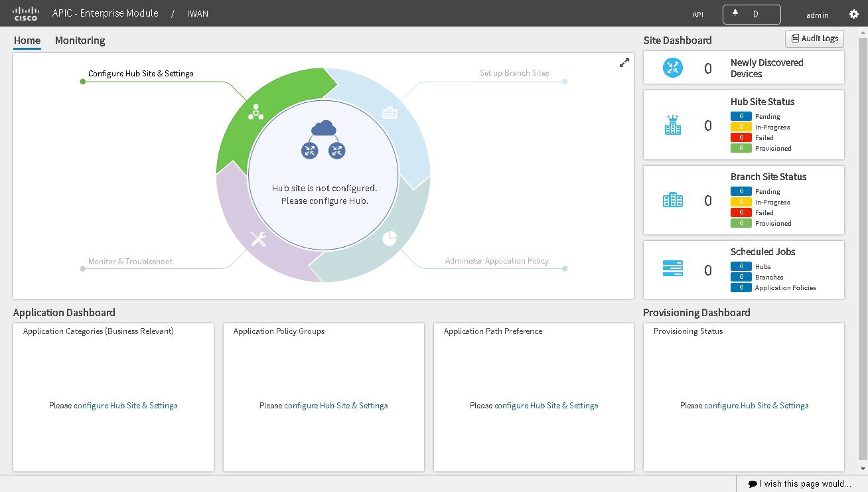
Task: Select the Home tab
Action: (27, 40)
